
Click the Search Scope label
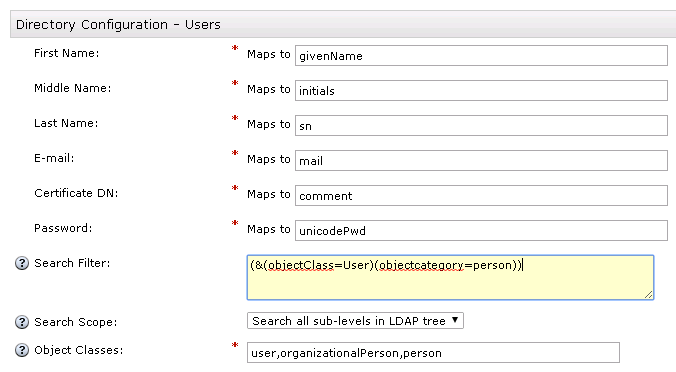(75, 322)
